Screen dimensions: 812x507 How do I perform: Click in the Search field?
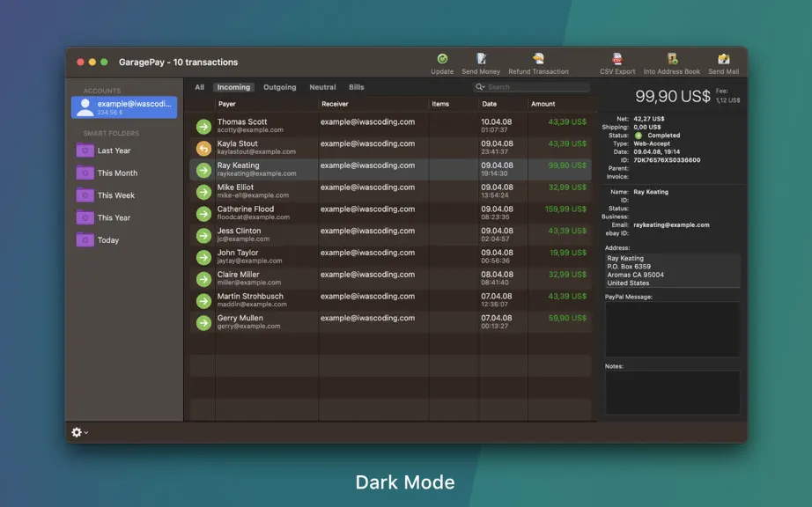tap(536, 87)
